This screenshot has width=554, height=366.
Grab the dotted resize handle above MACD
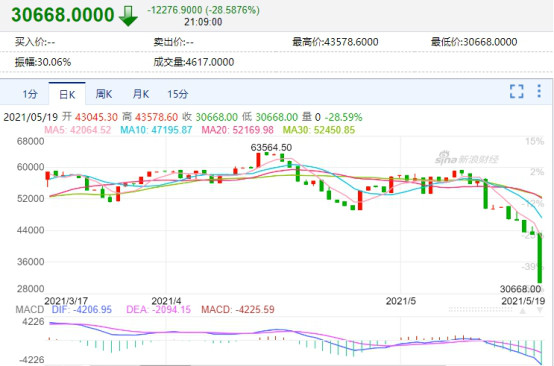tap(482, 310)
